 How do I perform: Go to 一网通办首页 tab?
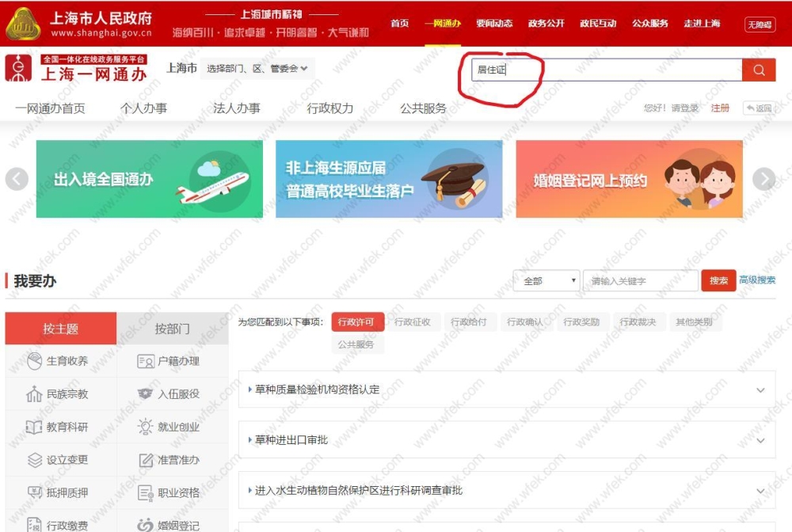click(x=50, y=108)
